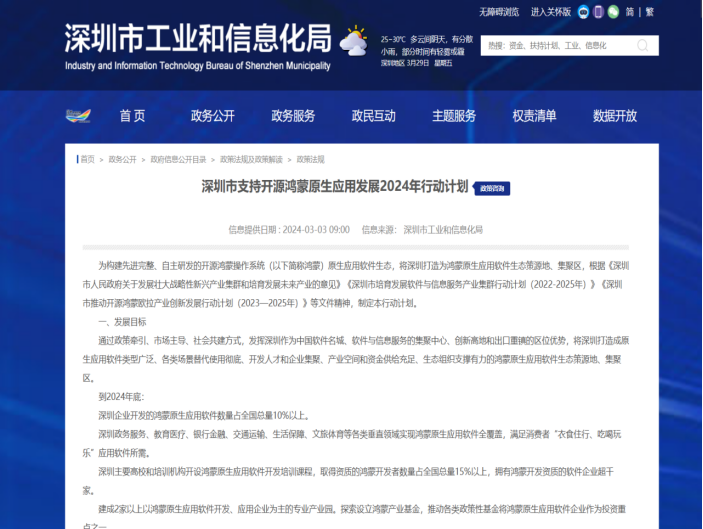Open the 政务公开 navigation menu
This screenshot has width=703, height=529.
(213, 116)
